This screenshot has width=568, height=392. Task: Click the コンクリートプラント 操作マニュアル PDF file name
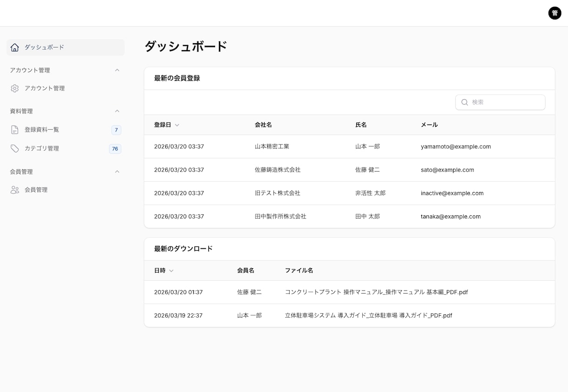click(376, 292)
